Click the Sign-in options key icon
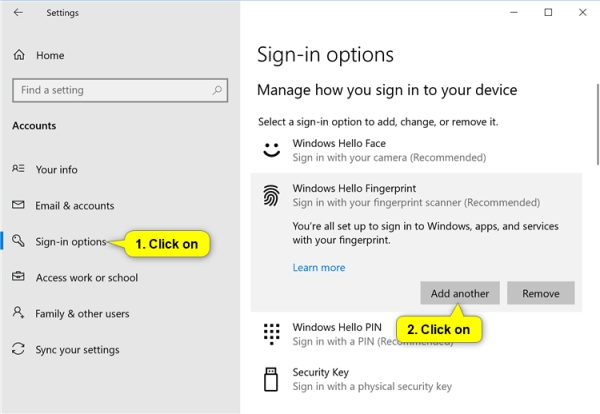 [18, 241]
